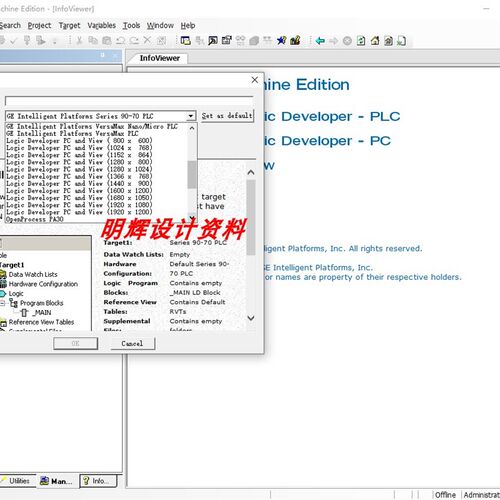This screenshot has width=500, height=500.
Task: Select Reference View Tables in preview tree
Action: (x=41, y=322)
